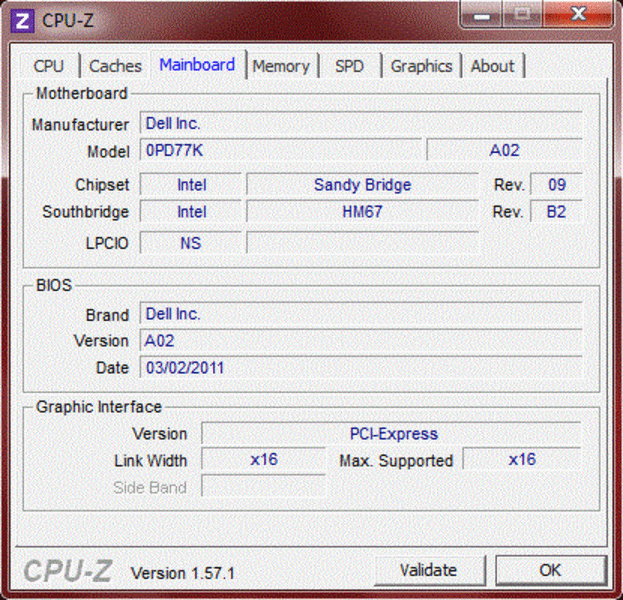Go to the Memory tab
This screenshot has width=623, height=600.
pyautogui.click(x=281, y=66)
